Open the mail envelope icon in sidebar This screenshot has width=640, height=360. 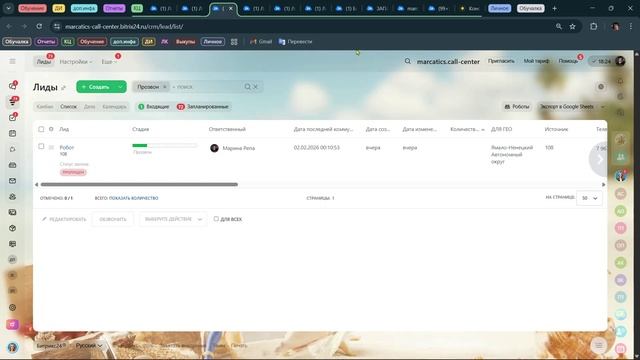click(13, 181)
